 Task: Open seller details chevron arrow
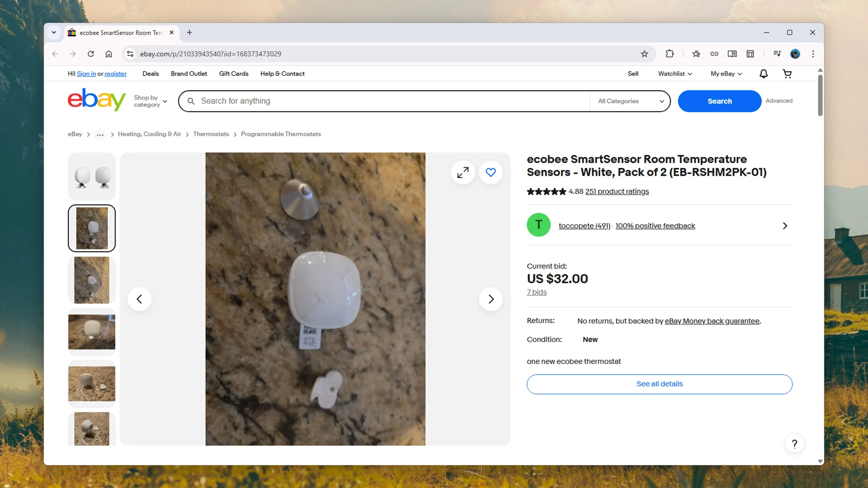(x=785, y=226)
